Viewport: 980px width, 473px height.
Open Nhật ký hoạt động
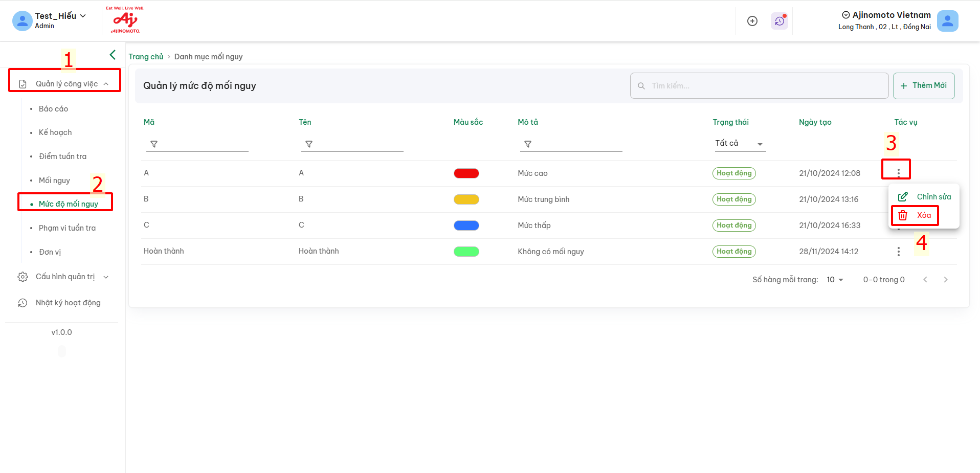(x=68, y=303)
